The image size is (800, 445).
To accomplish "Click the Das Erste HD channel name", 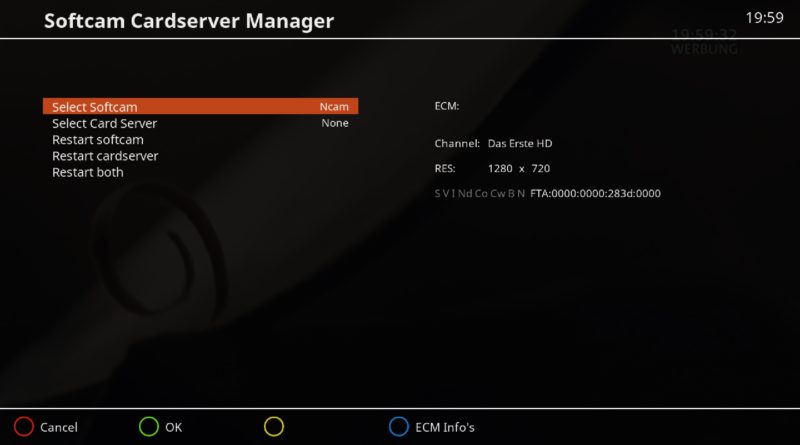I will pos(520,143).
